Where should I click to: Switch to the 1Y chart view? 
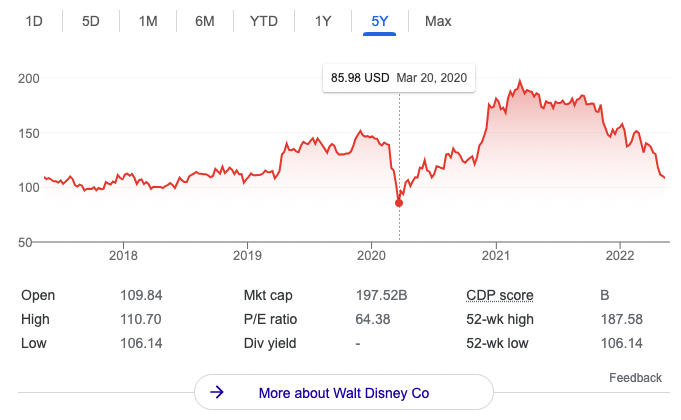tap(323, 21)
